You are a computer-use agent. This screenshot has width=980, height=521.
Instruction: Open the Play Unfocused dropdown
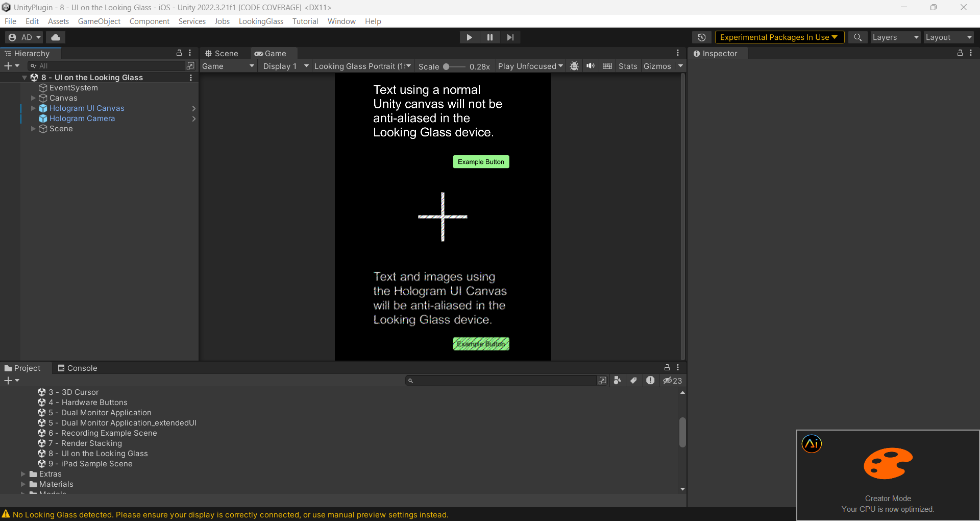[530, 66]
